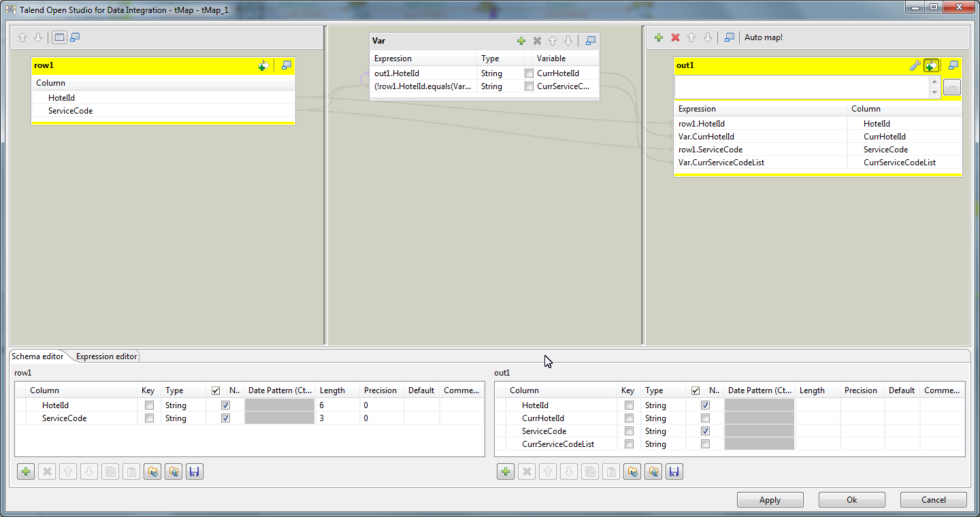Image resolution: width=980 pixels, height=517 pixels.
Task: Delete the selected variable with the red X
Action: (x=537, y=41)
